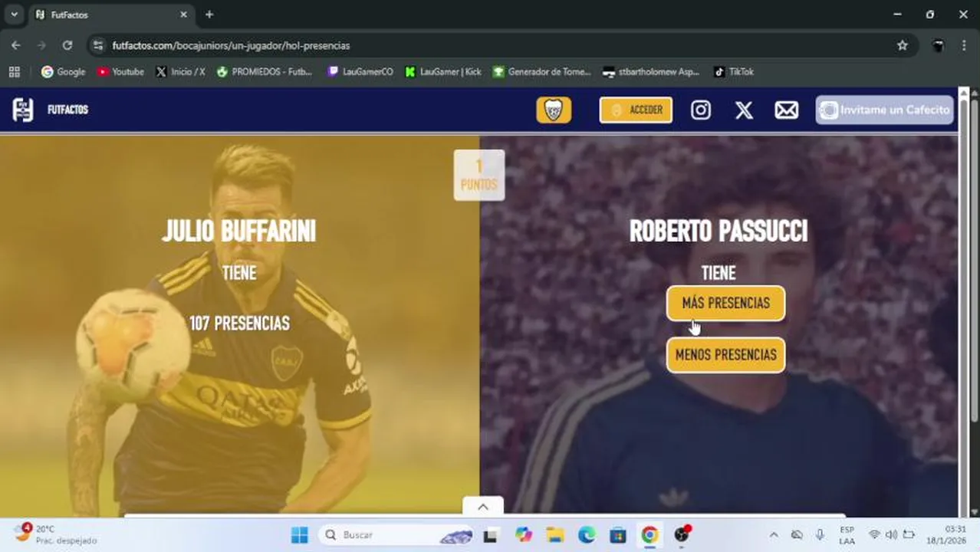Open Chrome three-dot menu
Viewport: 980px width, 552px height.
[x=964, y=45]
